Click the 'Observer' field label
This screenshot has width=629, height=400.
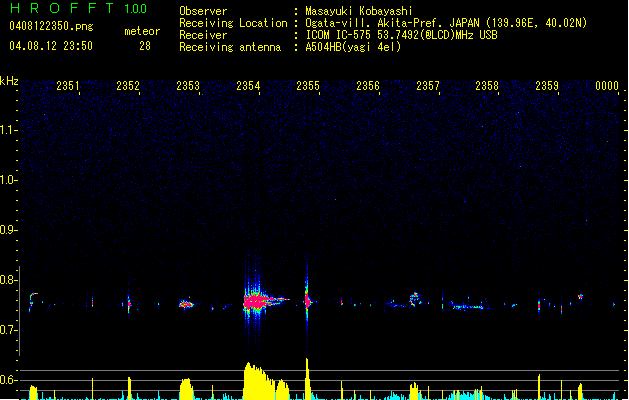(x=203, y=11)
